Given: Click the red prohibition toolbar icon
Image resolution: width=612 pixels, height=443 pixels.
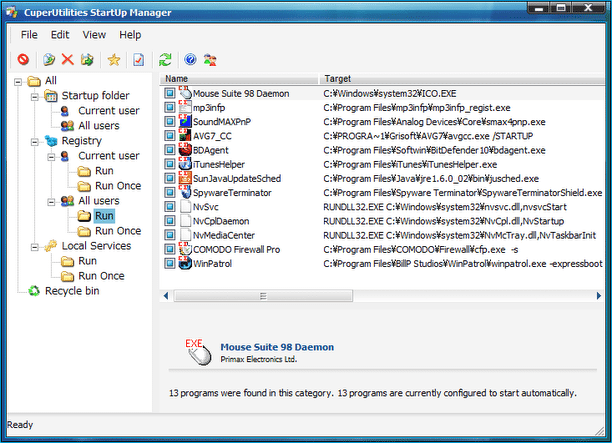Looking at the screenshot, I should pyautogui.click(x=23, y=59).
